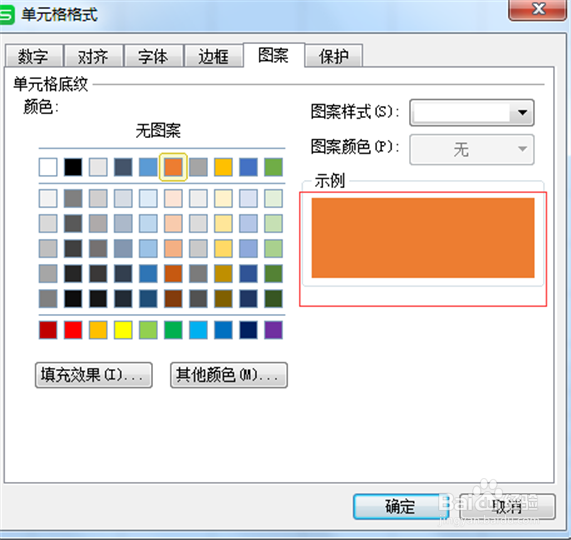571x540 pixels.
Task: Pick the black swatch in top row
Action: pyautogui.click(x=73, y=167)
